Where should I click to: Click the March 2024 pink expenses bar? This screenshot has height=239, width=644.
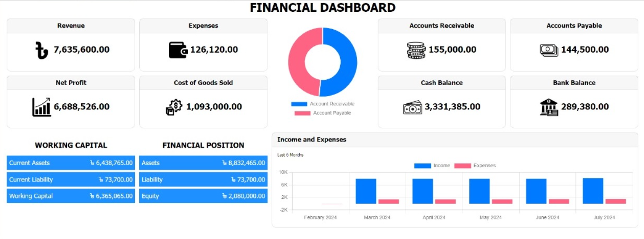[x=389, y=201]
